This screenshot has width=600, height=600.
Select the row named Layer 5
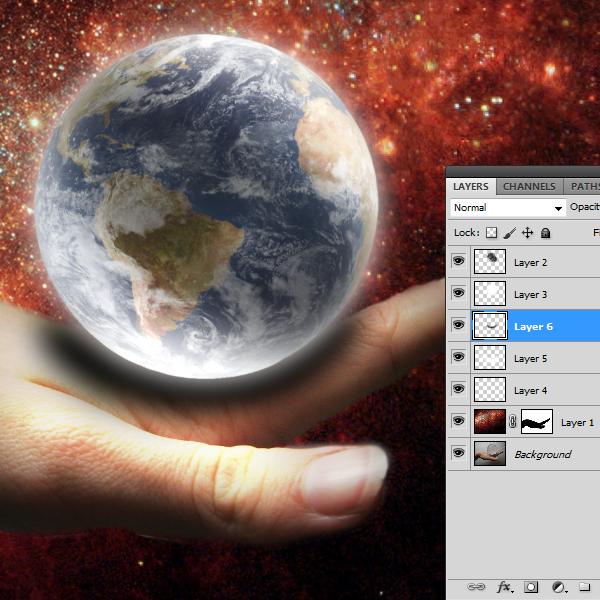point(524,358)
